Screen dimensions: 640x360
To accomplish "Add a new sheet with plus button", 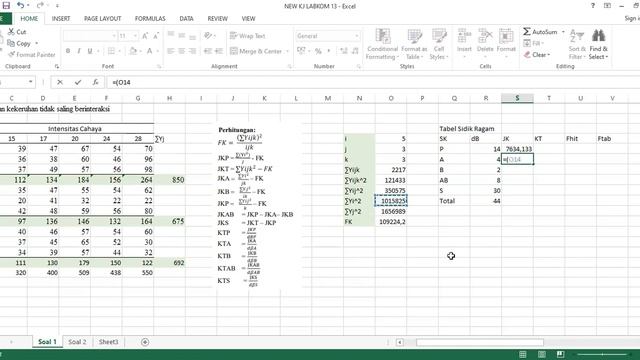I will 145,342.
